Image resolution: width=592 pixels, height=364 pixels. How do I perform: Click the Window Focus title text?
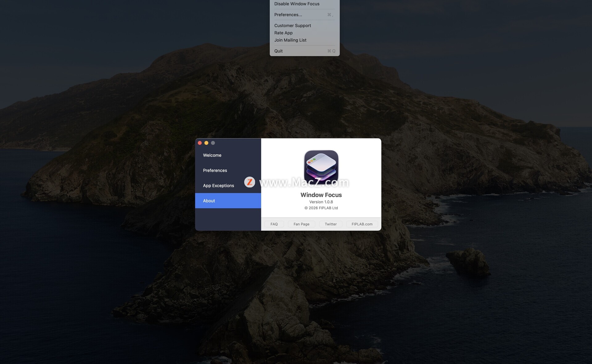(x=321, y=195)
